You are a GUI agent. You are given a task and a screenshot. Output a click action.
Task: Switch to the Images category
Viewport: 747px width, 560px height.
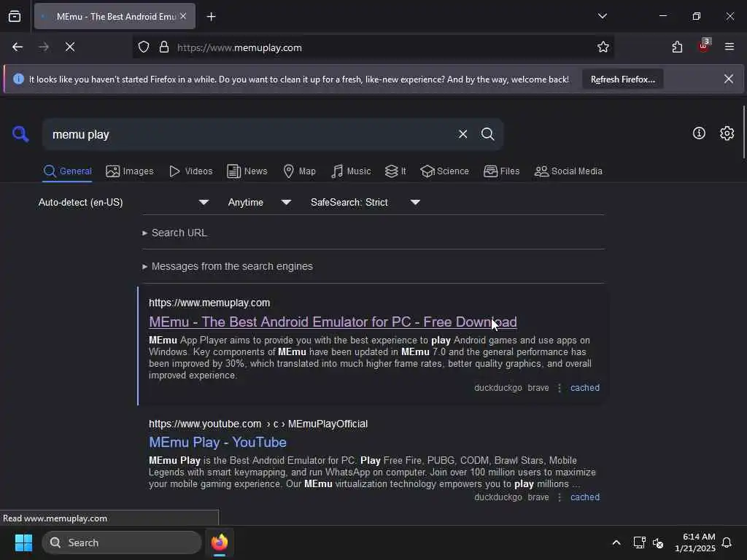point(130,171)
